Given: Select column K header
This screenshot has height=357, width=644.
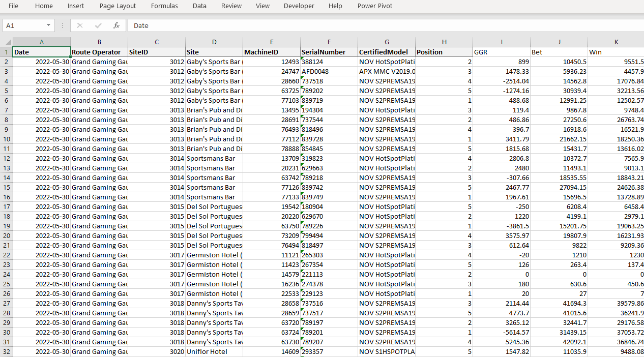Looking at the screenshot, I should pyautogui.click(x=616, y=42).
